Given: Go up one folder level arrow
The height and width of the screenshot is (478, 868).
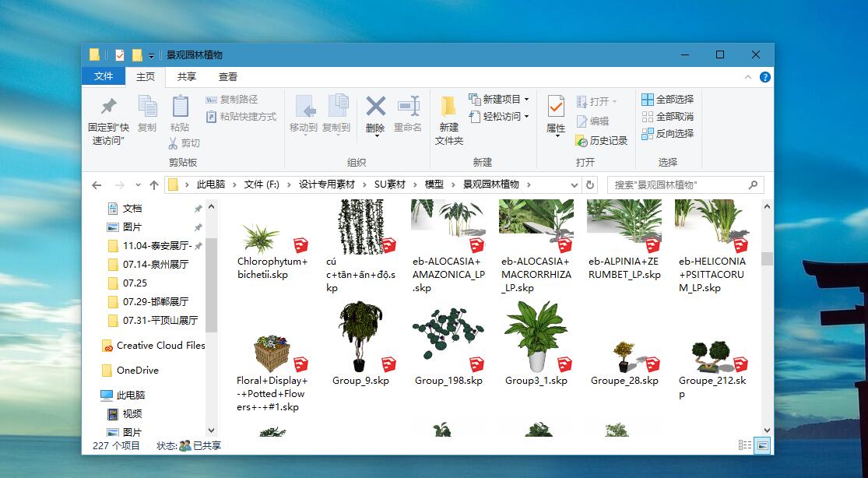Looking at the screenshot, I should point(154,185).
